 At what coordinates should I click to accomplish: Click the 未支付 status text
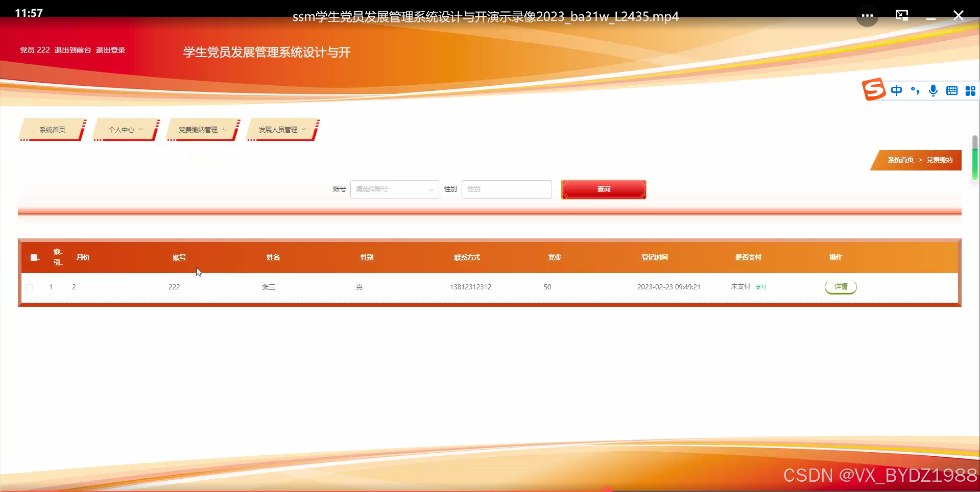[x=740, y=287]
